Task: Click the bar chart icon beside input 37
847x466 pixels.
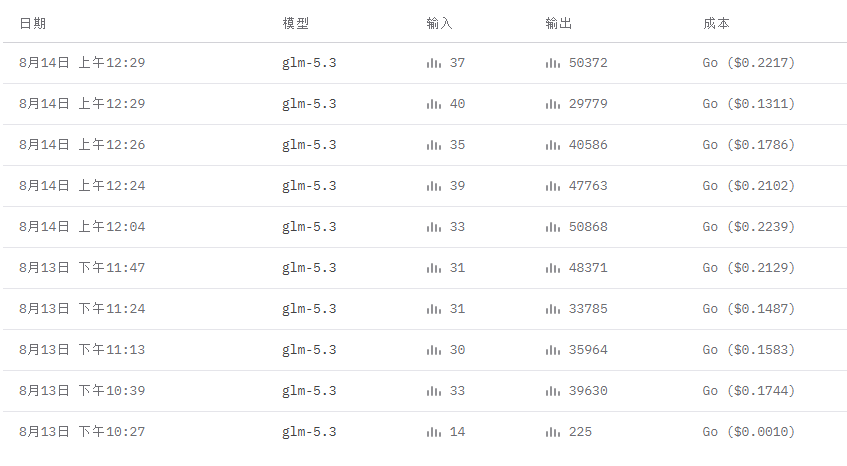Action: pyautogui.click(x=434, y=63)
